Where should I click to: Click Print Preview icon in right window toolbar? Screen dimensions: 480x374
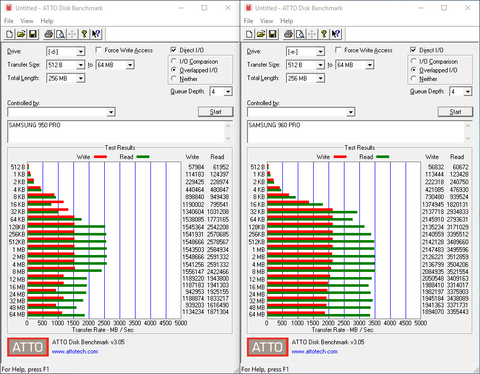[300, 34]
